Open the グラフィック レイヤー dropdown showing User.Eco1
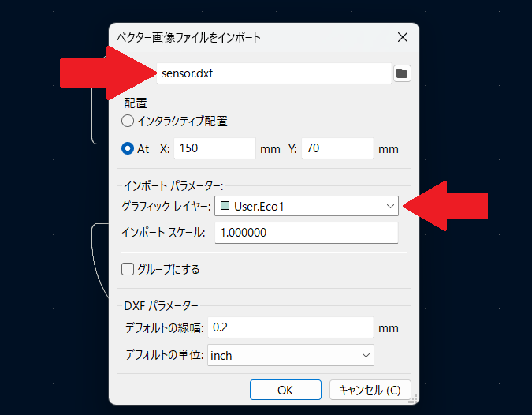 pos(307,206)
